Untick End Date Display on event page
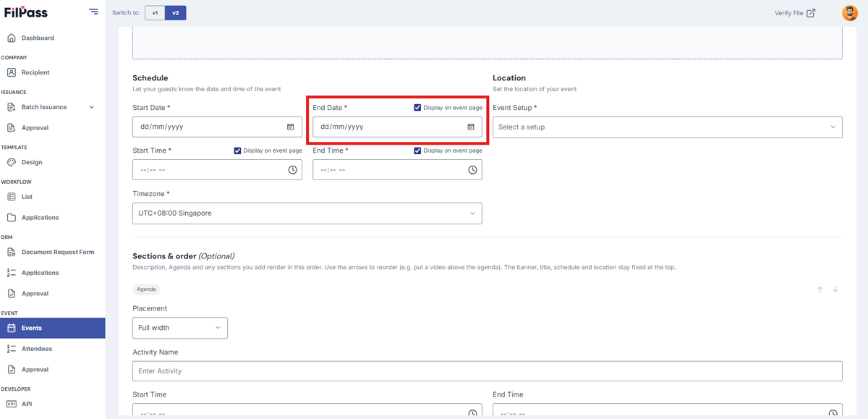The height and width of the screenshot is (419, 868). pos(417,108)
